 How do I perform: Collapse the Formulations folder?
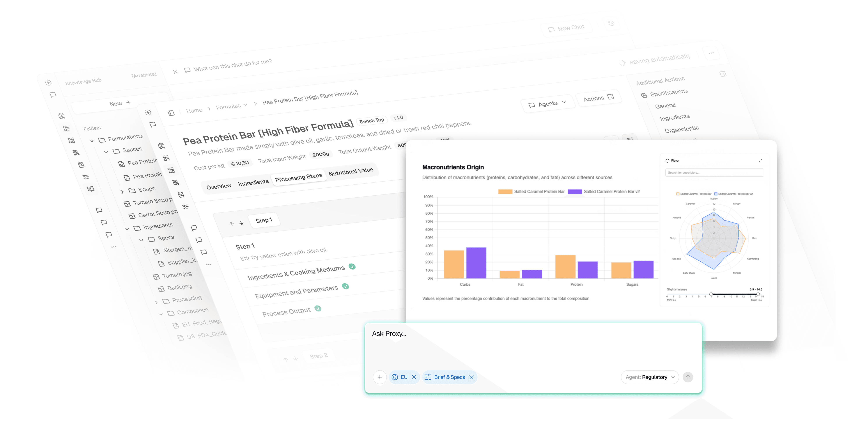(92, 141)
